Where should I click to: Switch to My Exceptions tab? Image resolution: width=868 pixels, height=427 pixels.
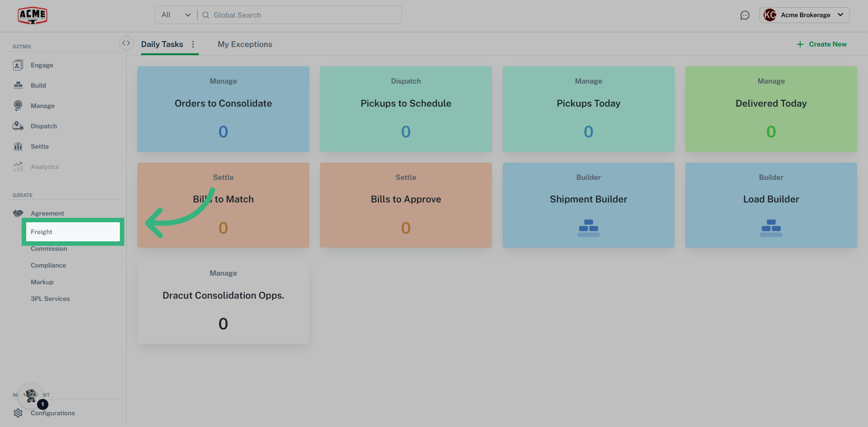click(x=245, y=44)
